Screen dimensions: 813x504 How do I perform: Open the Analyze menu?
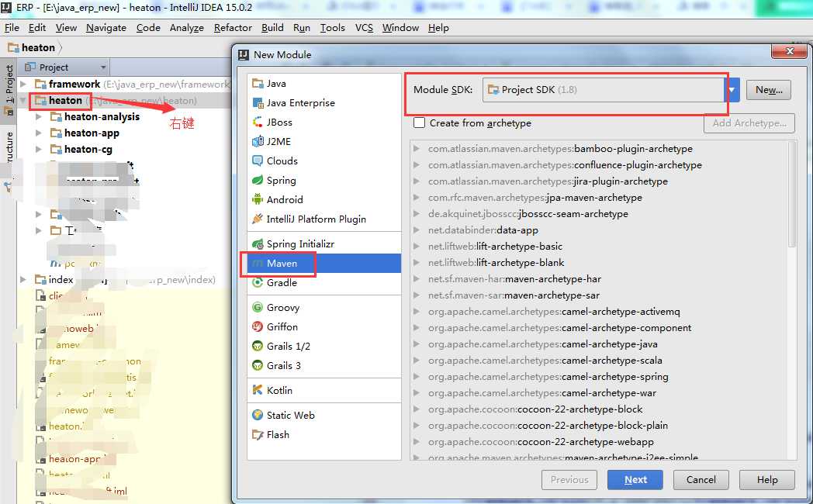click(x=187, y=28)
